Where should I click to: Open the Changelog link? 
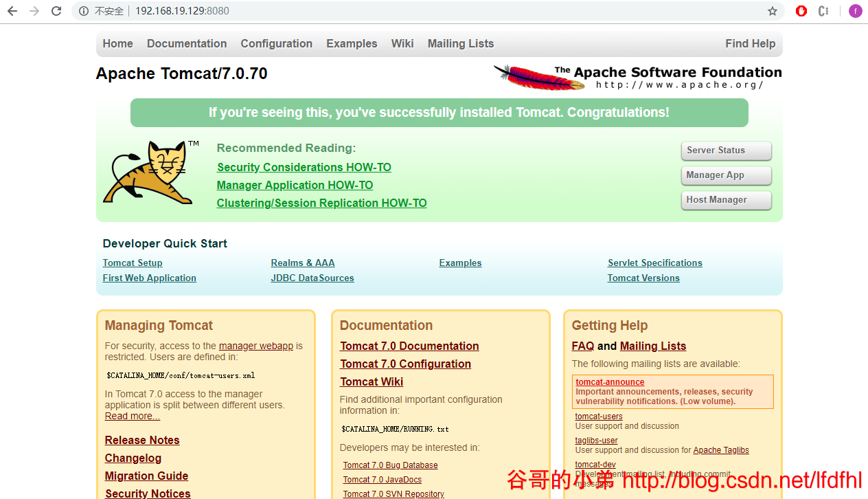click(133, 458)
